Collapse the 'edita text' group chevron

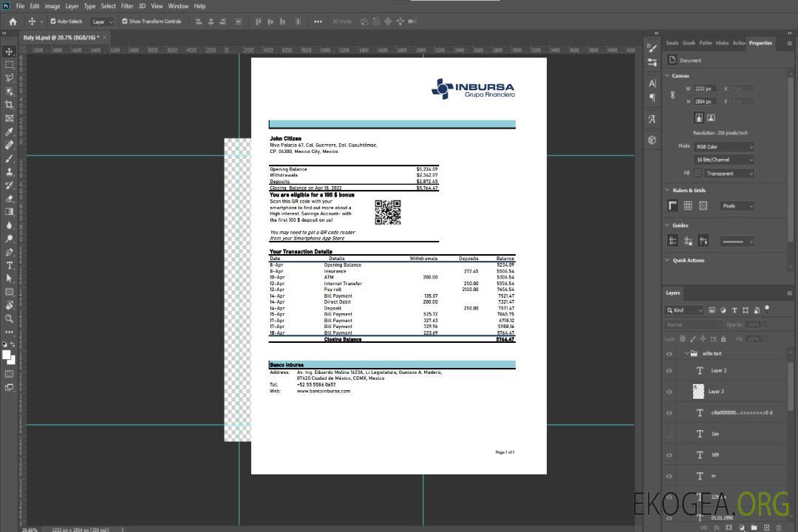[x=686, y=353]
